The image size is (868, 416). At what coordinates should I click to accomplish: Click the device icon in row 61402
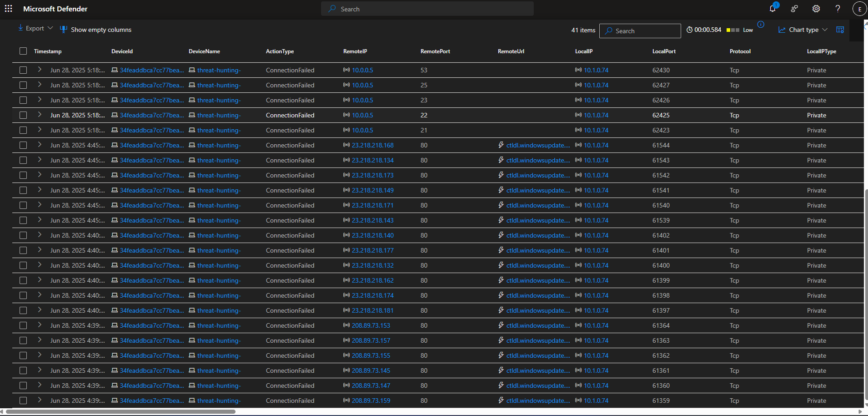tap(115, 235)
